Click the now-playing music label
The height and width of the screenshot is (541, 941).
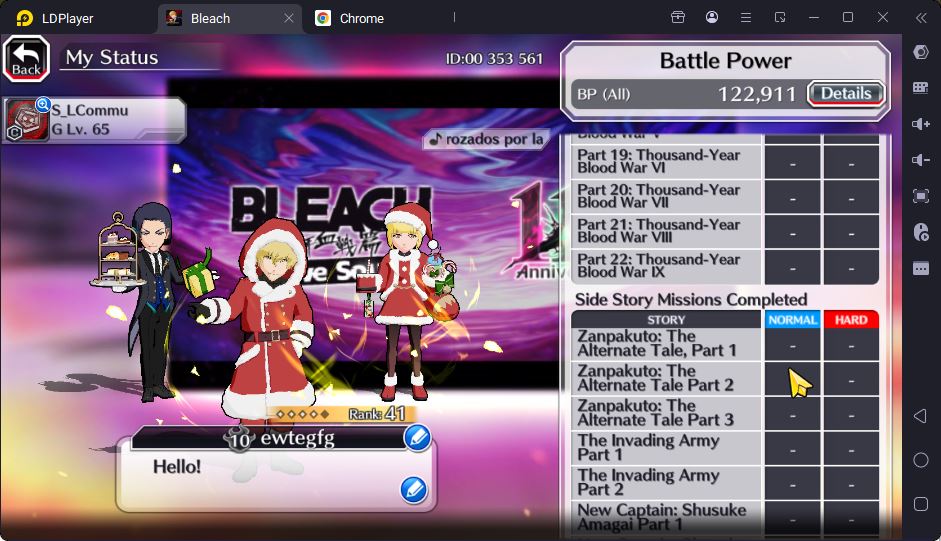(486, 139)
